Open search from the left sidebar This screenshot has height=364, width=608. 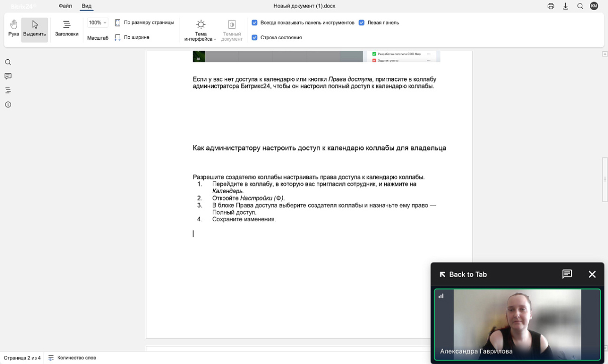pyautogui.click(x=8, y=62)
